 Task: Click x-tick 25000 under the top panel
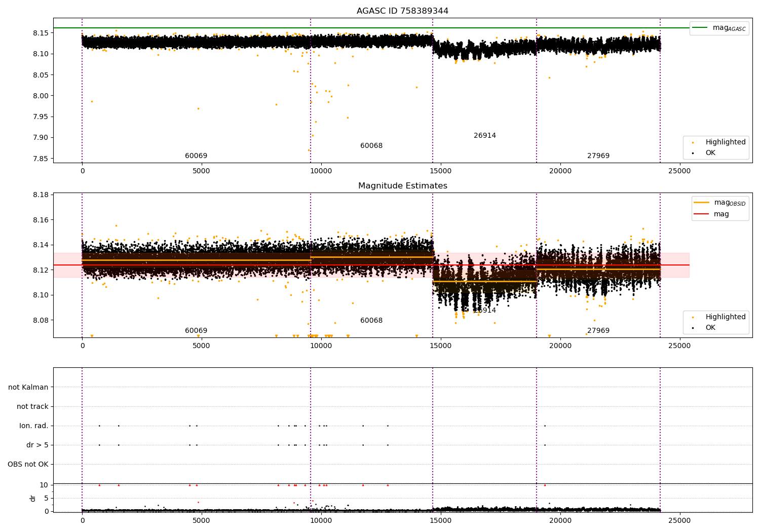click(x=679, y=171)
